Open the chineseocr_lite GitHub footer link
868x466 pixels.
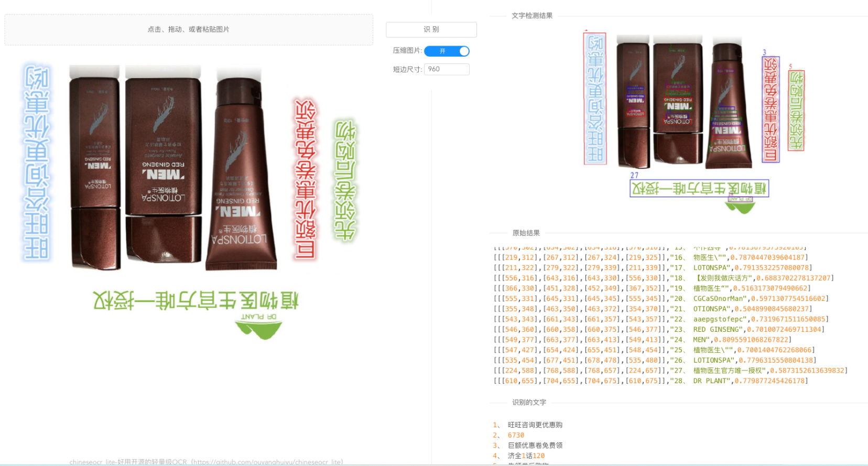[207, 462]
